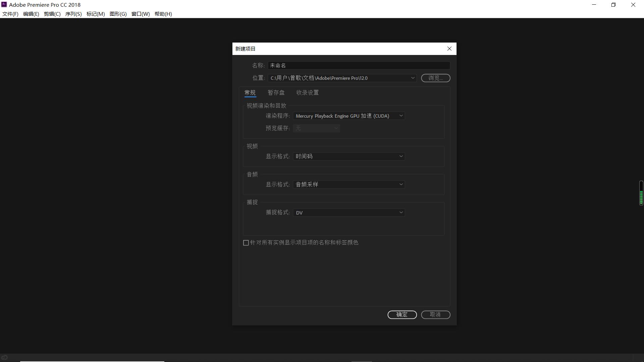Screen dimensions: 644x362
Task: Open the 位置 path dropdown arrow
Action: pyautogui.click(x=413, y=78)
